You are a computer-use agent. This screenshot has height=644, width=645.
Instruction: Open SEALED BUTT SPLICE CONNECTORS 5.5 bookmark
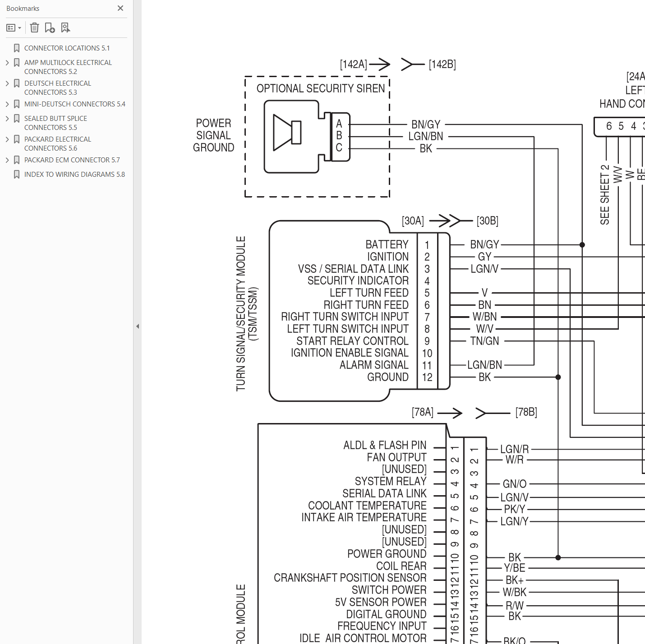coord(55,123)
